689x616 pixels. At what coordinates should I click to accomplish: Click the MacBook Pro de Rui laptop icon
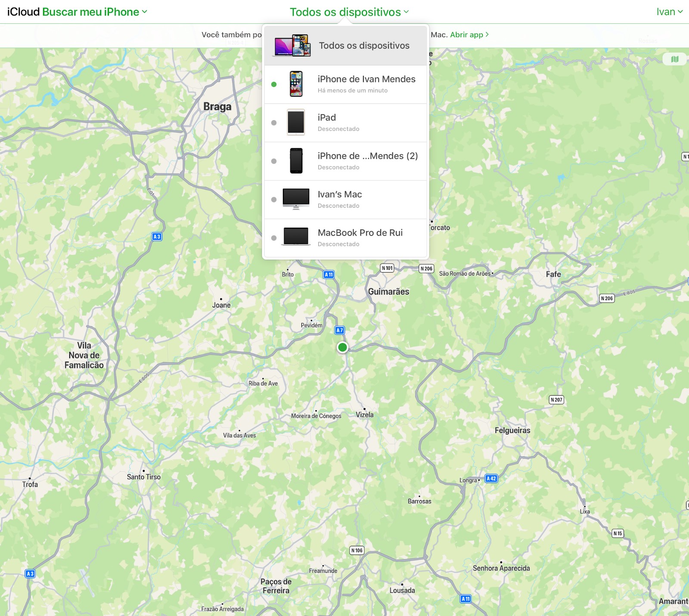click(x=296, y=237)
